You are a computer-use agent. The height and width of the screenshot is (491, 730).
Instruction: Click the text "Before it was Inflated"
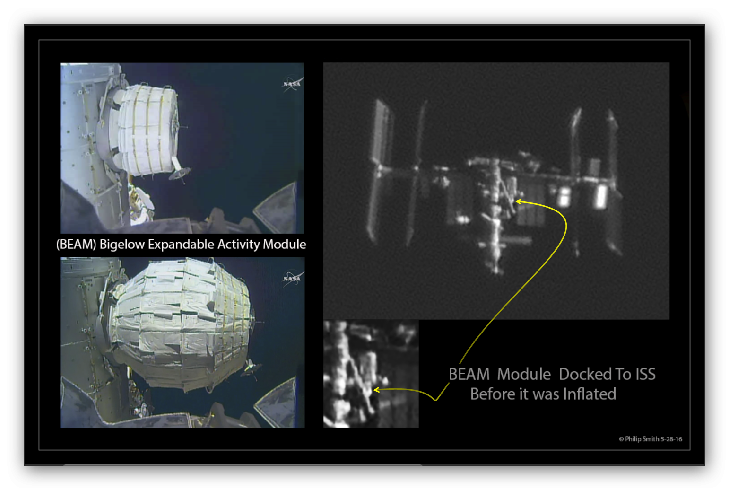click(x=544, y=394)
